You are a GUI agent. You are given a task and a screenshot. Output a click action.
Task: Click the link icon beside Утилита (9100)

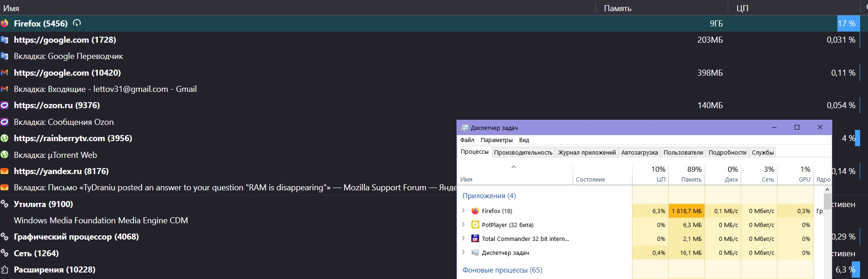(x=5, y=204)
